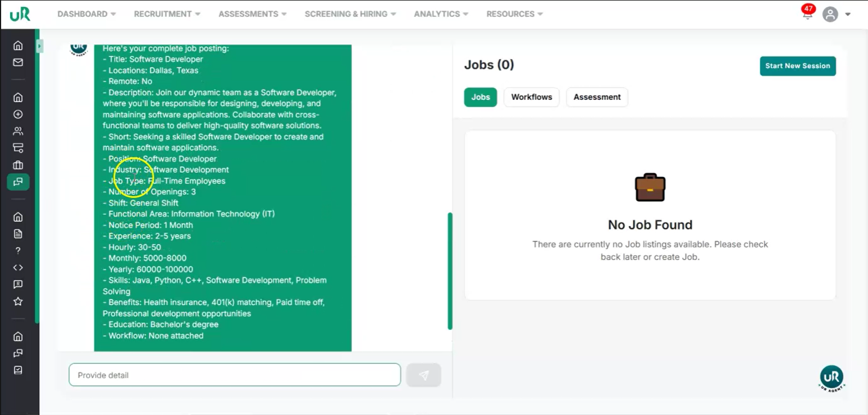868x415 pixels.
Task: Click the Provide detail input field
Action: point(235,375)
